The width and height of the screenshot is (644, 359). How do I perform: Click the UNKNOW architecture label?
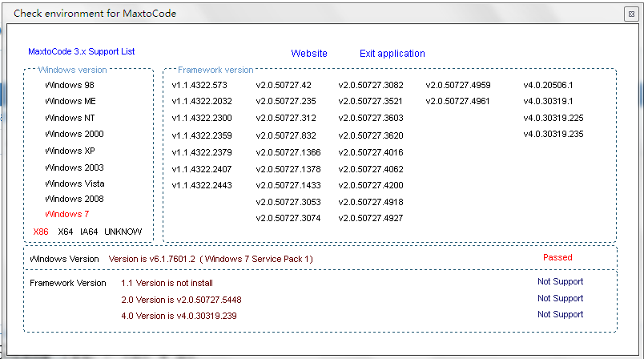[x=123, y=232]
